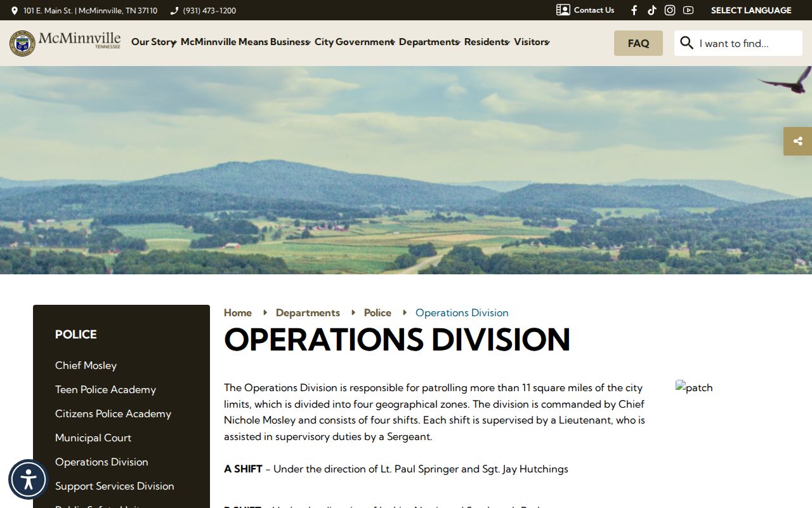Click the search magnifier icon
The image size is (812, 508).
click(686, 43)
